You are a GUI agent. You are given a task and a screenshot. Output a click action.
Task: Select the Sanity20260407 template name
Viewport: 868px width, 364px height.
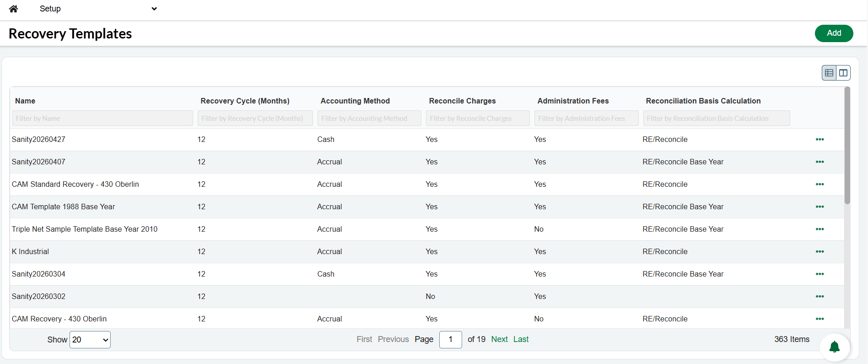coord(38,162)
